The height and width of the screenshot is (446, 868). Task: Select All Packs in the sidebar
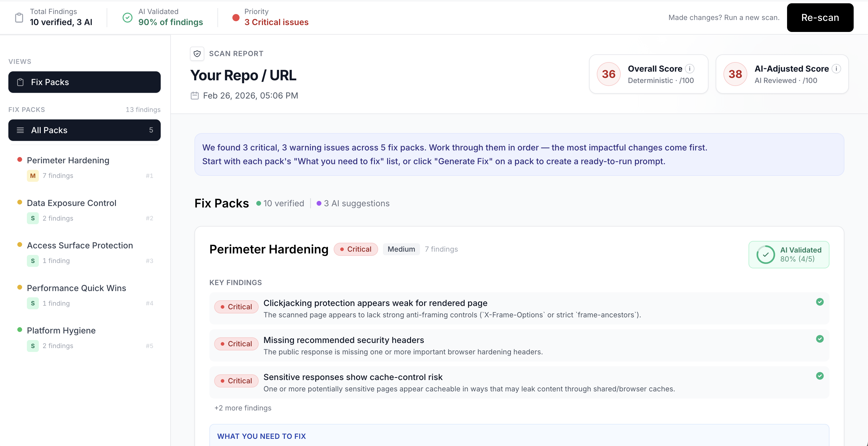84,130
